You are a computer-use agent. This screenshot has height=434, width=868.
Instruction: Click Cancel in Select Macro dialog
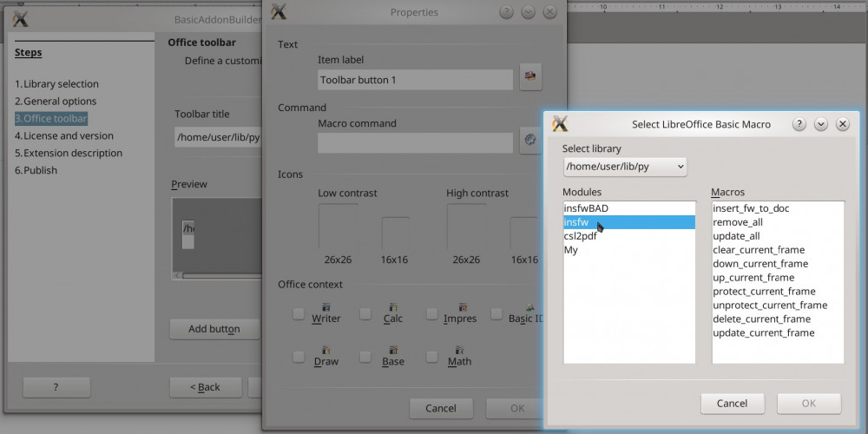(733, 404)
